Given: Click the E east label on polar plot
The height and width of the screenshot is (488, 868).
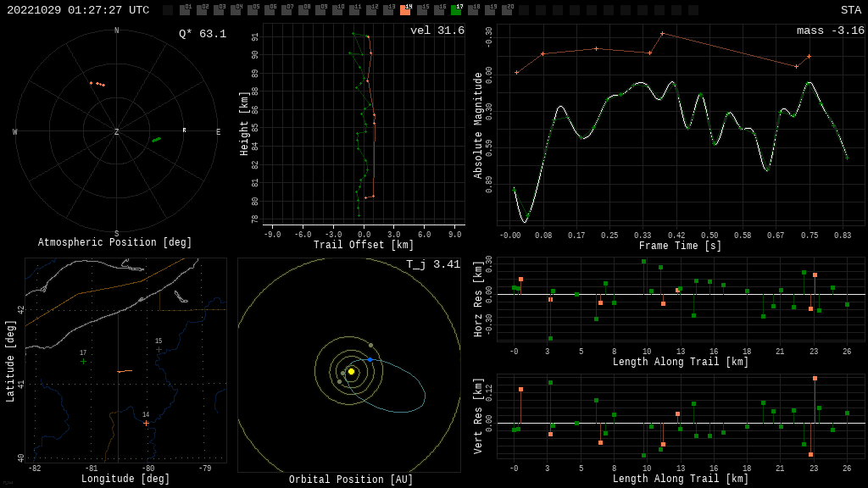Looking at the screenshot, I should 218,131.
